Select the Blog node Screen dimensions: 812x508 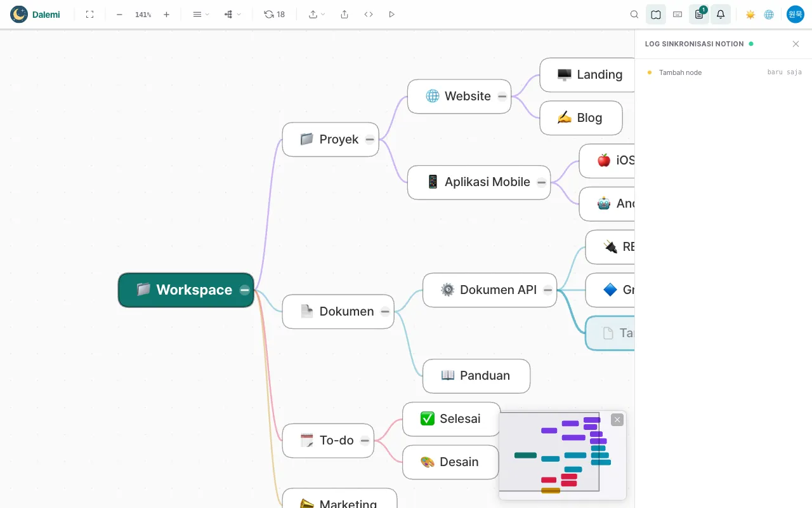tap(581, 118)
